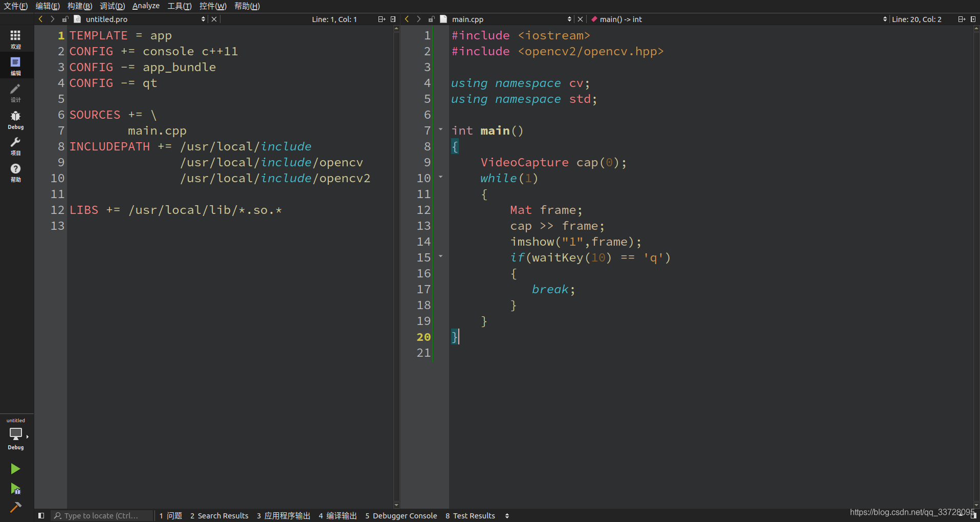This screenshot has width=980, height=522.
Task: Open the output panes selector arrows
Action: pyautogui.click(x=507, y=515)
